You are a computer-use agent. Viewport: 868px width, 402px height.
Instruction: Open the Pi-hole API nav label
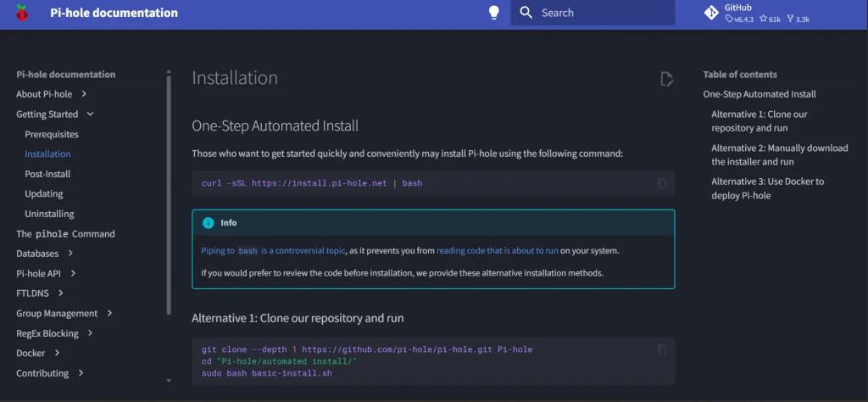click(39, 274)
